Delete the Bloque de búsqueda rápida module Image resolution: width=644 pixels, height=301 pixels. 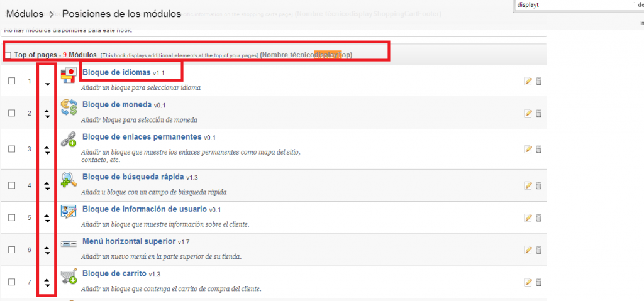click(539, 185)
